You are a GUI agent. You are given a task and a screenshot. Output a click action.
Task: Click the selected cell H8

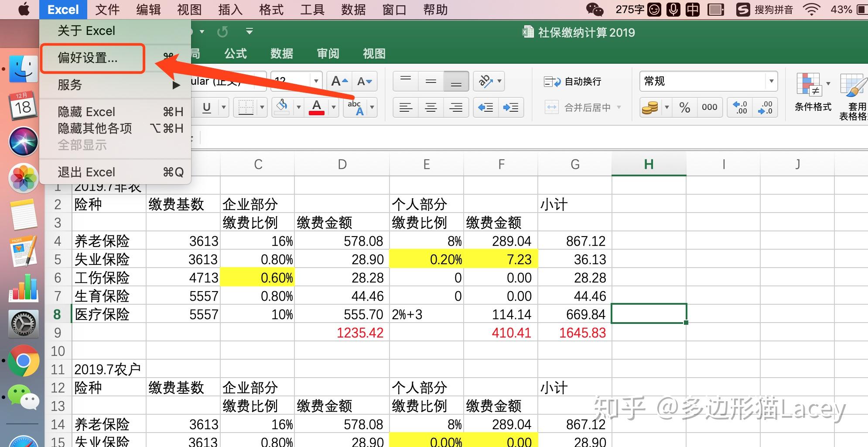(x=649, y=314)
